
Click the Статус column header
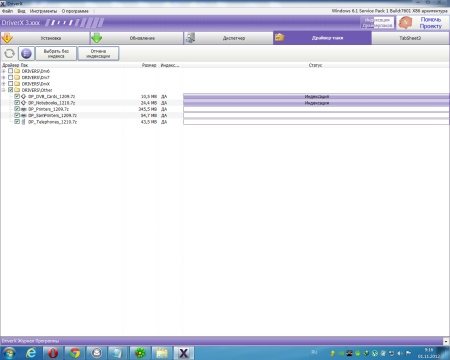pyautogui.click(x=315, y=65)
